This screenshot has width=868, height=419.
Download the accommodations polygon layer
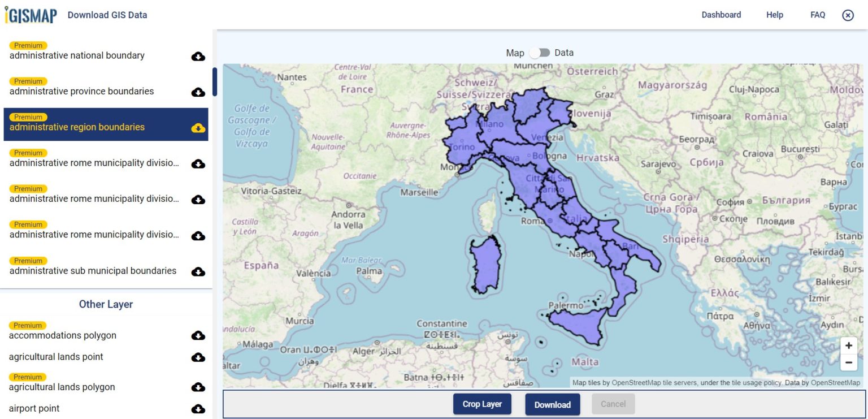click(198, 335)
